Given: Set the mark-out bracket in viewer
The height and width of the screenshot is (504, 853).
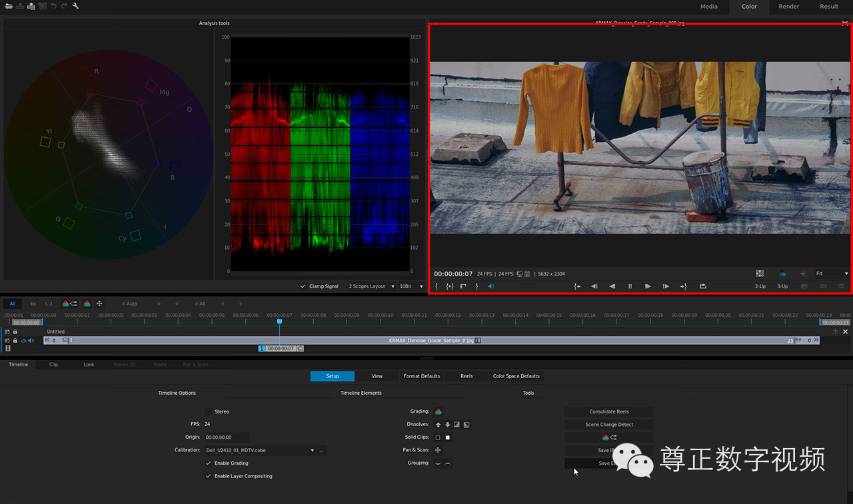Looking at the screenshot, I should 476,286.
